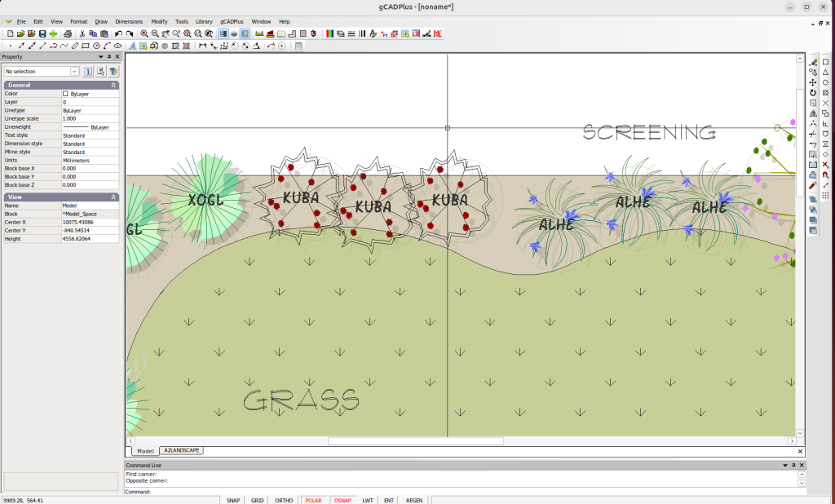Click the Linetype scale value 1.000
The image size is (835, 504).
[x=90, y=119]
